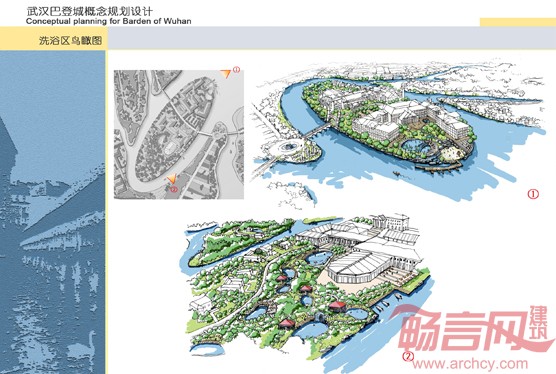Select a red-roofed pavilion in lower sketch
This screenshot has width=556, height=374.
point(337,307)
